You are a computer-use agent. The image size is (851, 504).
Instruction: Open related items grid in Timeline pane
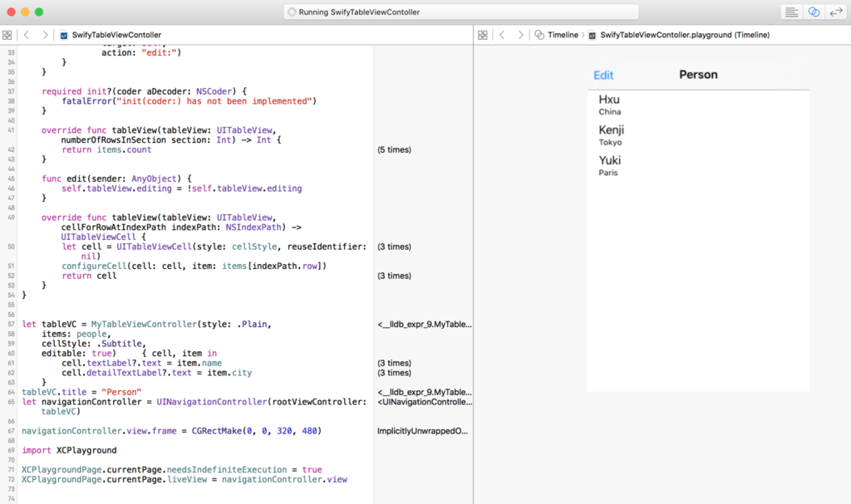coord(483,35)
